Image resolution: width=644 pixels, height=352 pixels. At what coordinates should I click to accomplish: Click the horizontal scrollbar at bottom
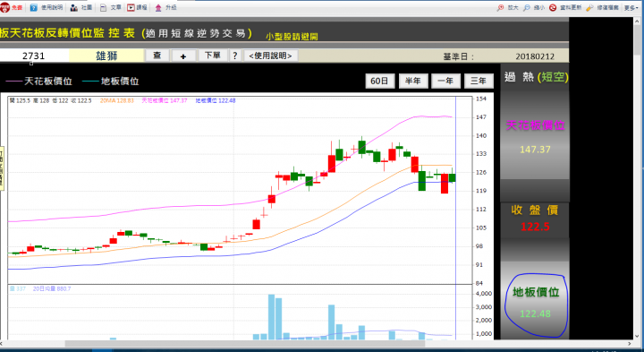[x=317, y=343]
